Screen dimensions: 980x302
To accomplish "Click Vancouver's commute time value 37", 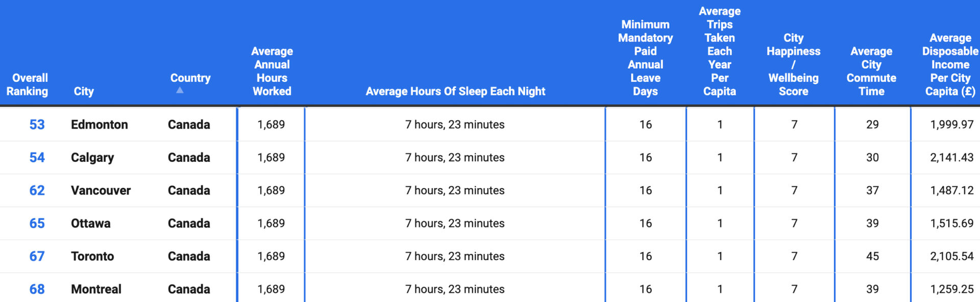I will (872, 190).
